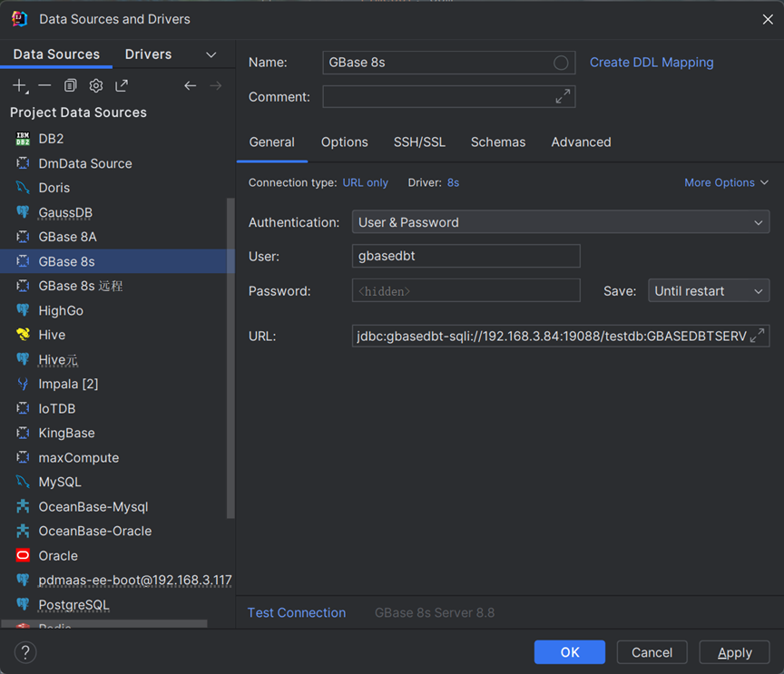Click the minus icon to remove data source
The width and height of the screenshot is (784, 674).
[x=44, y=85]
